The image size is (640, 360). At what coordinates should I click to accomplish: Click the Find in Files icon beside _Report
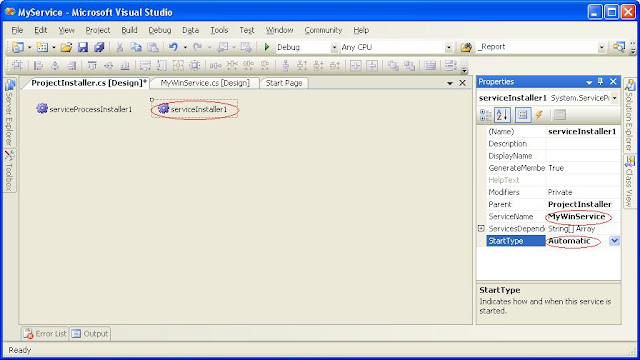pos(466,47)
